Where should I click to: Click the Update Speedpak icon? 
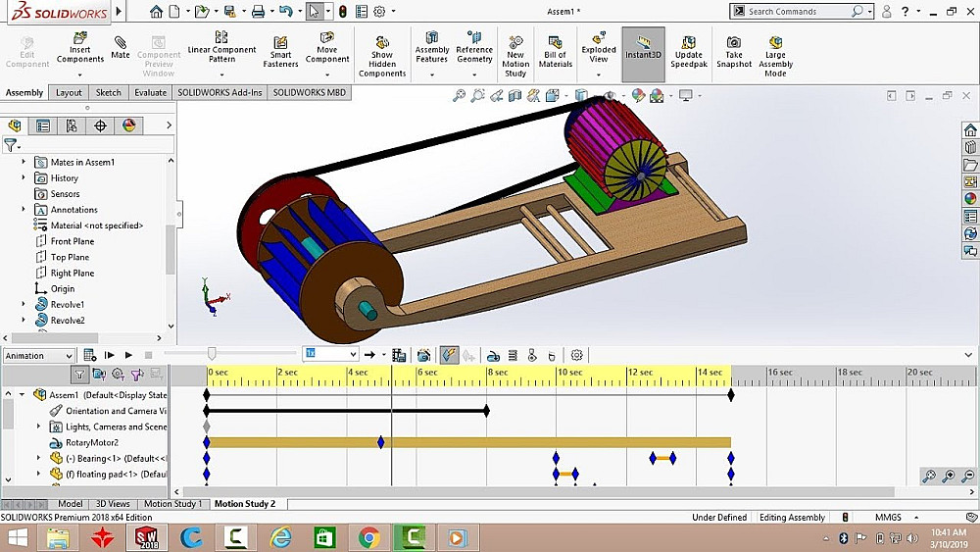click(x=688, y=51)
